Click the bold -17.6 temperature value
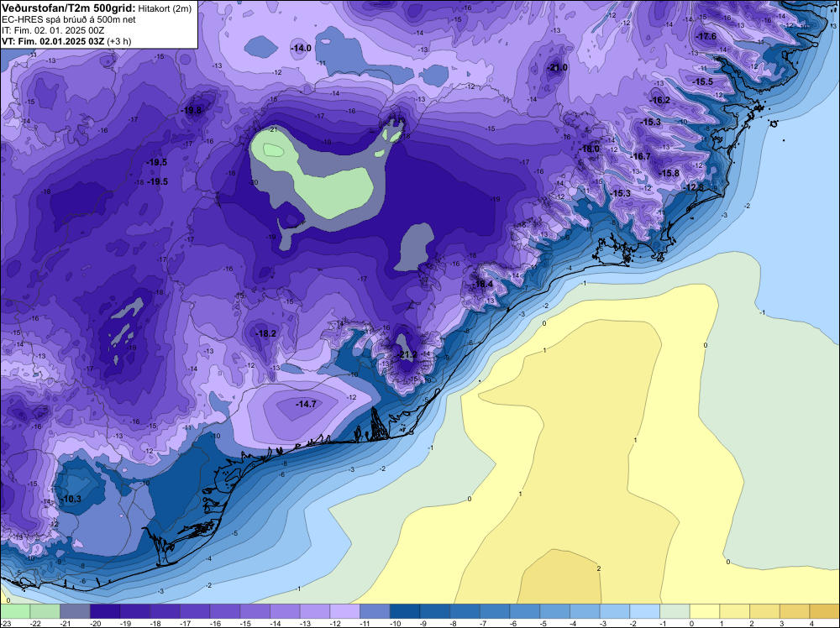The image size is (840, 628). coord(706,36)
